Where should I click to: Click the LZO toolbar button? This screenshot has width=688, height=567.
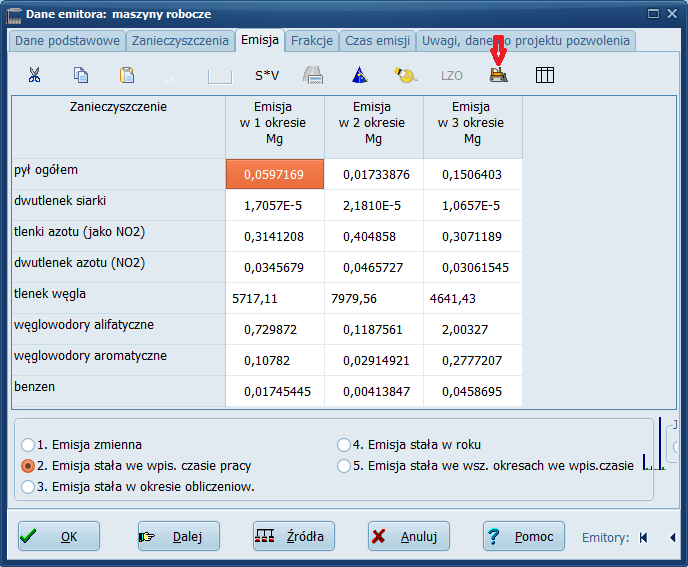pos(452,75)
